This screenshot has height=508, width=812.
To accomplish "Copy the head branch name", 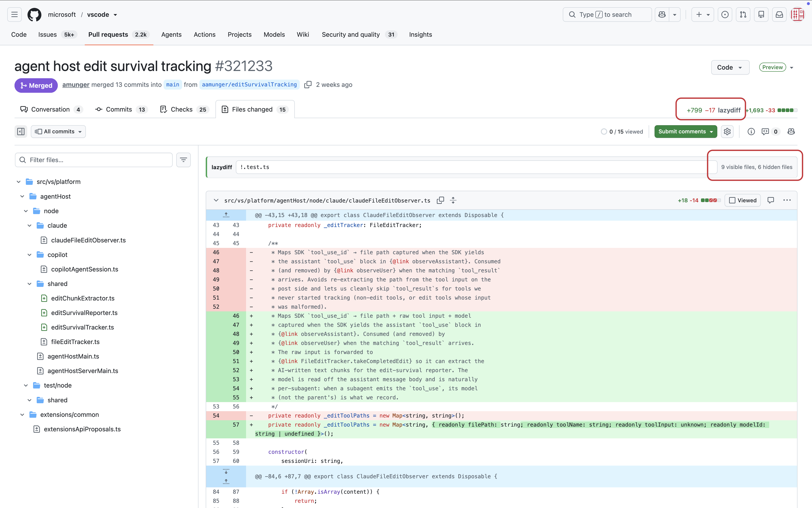I will click(x=308, y=85).
